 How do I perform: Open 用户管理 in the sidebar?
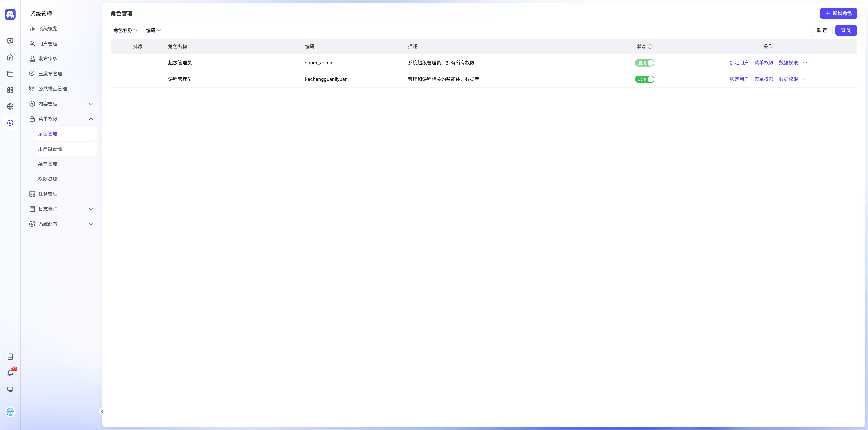coord(48,44)
